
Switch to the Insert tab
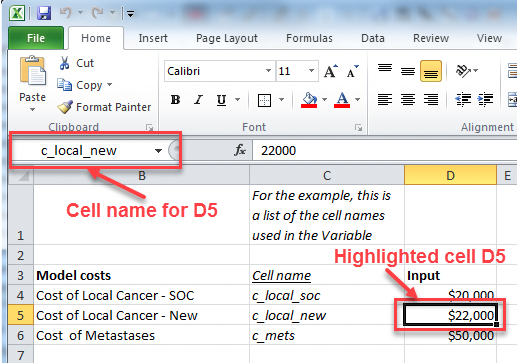coord(153,38)
